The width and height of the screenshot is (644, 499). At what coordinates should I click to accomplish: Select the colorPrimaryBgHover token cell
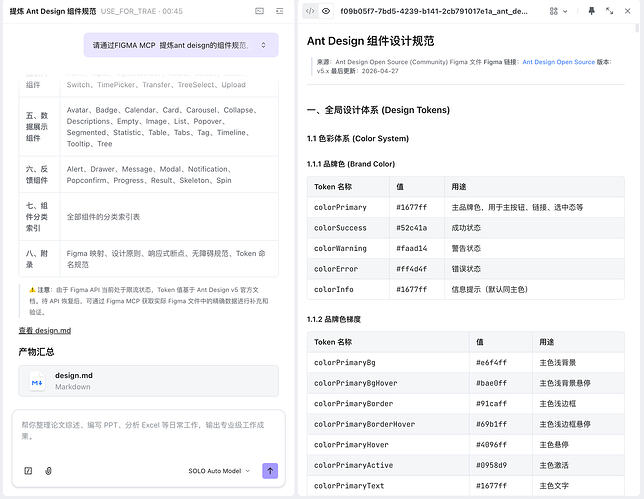388,383
